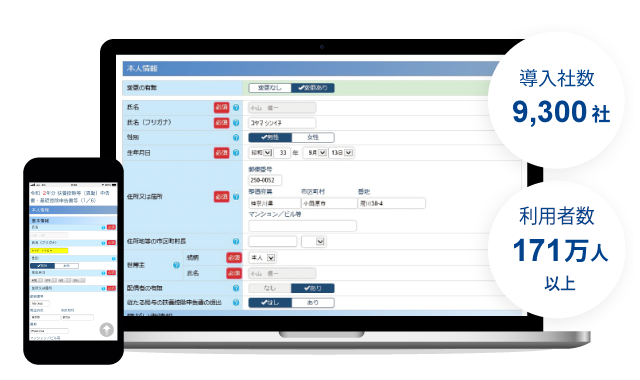
Task: Open the 続柄 dropdown showing 本人
Action: point(262,258)
